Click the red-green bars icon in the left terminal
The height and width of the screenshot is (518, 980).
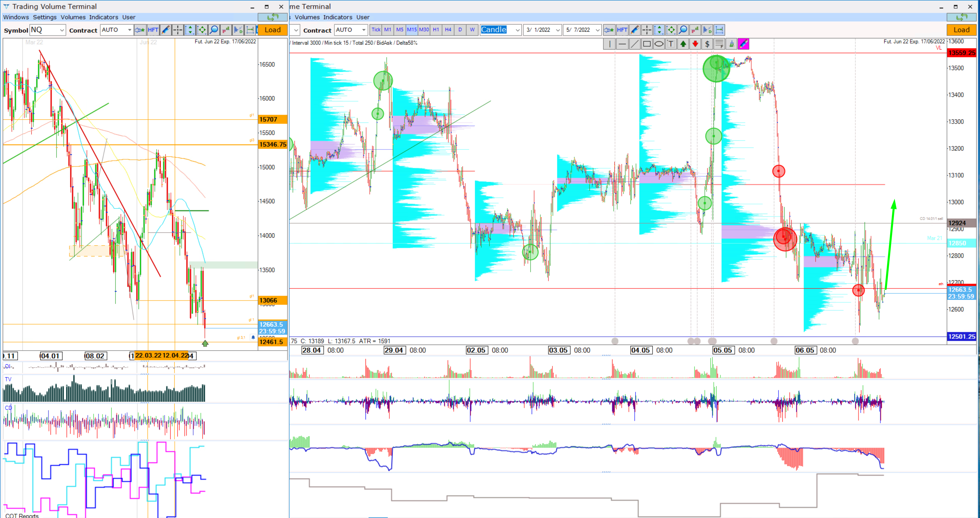pos(226,30)
